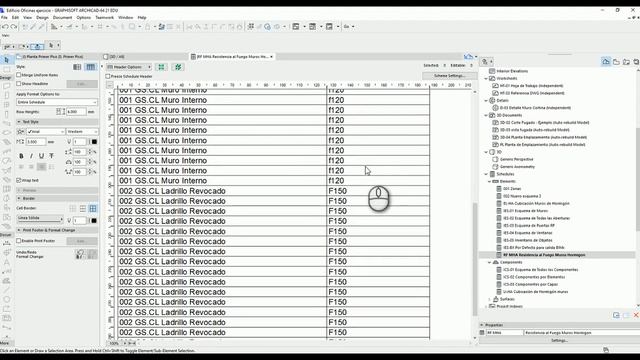
Task: Select Generic Perspective in navigator
Action: [x=516, y=160]
